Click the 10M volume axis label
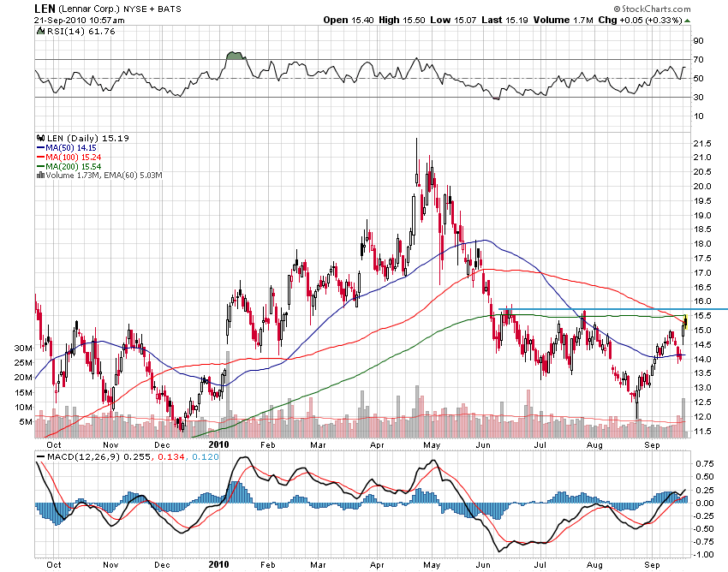This screenshot has height=572, width=728. click(x=23, y=408)
